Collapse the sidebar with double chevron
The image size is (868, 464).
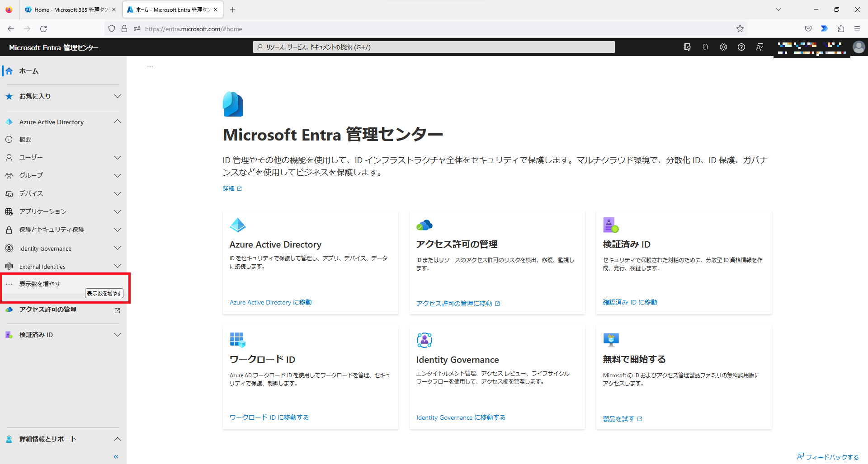coord(116,457)
